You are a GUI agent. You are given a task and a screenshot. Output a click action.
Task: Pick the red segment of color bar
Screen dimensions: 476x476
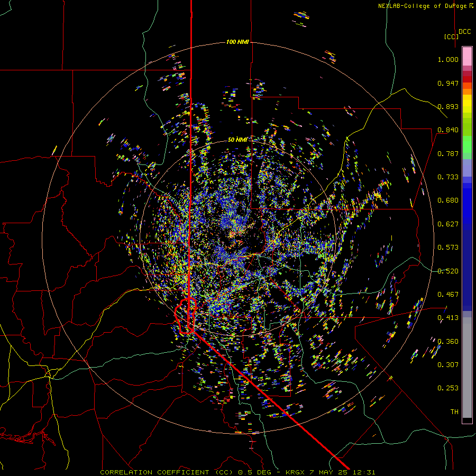(467, 79)
